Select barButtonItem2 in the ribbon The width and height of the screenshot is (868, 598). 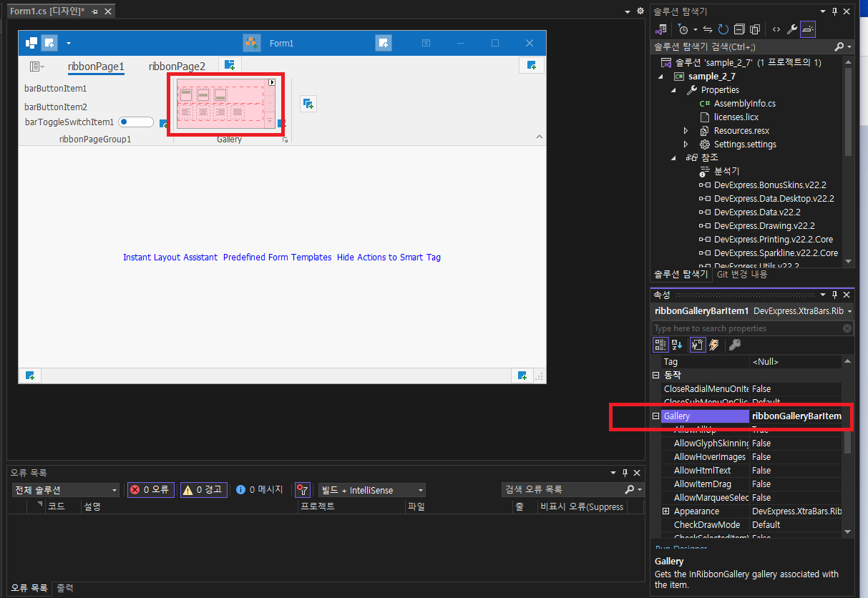55,107
